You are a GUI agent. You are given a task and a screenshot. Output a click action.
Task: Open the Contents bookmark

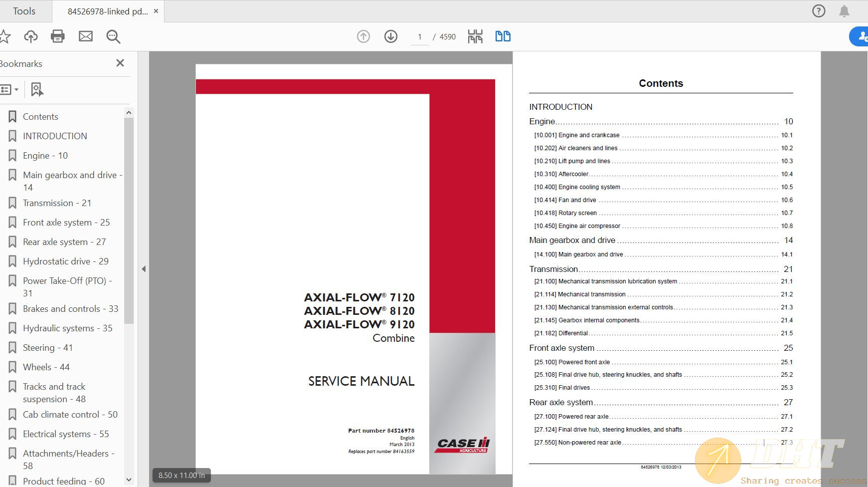(40, 116)
